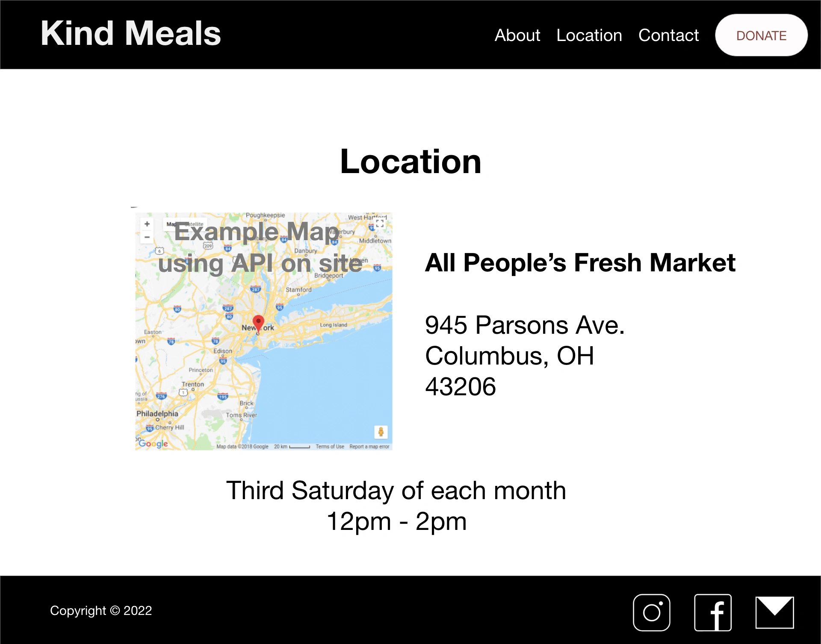Click the Contact navigation link
Viewport: 821px width, 644px height.
coord(668,35)
